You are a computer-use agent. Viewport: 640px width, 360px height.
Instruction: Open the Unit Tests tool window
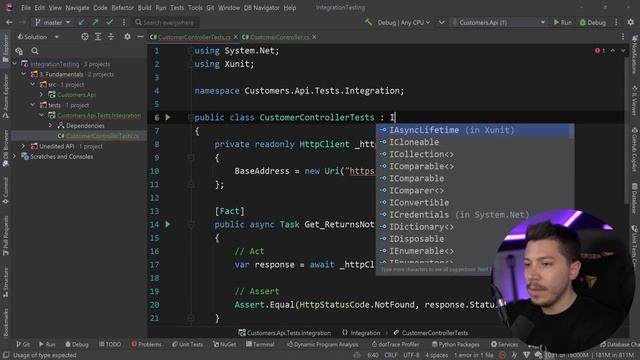[x=187, y=344]
